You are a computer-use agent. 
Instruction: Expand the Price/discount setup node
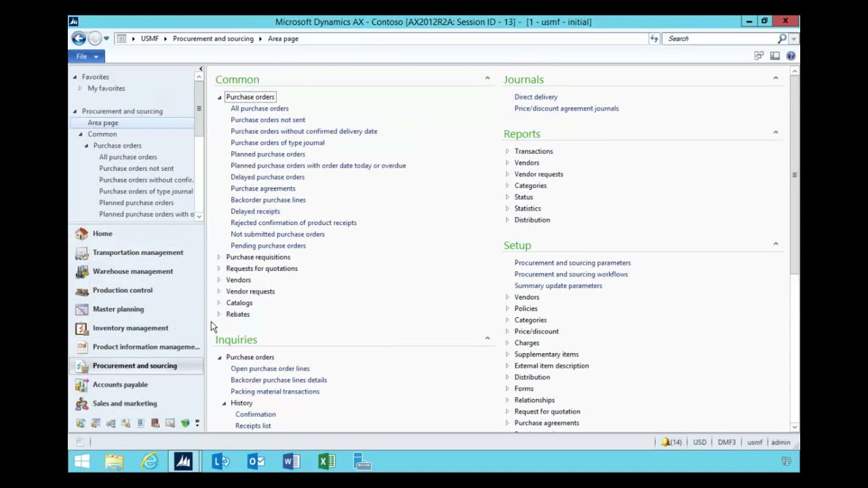(507, 332)
